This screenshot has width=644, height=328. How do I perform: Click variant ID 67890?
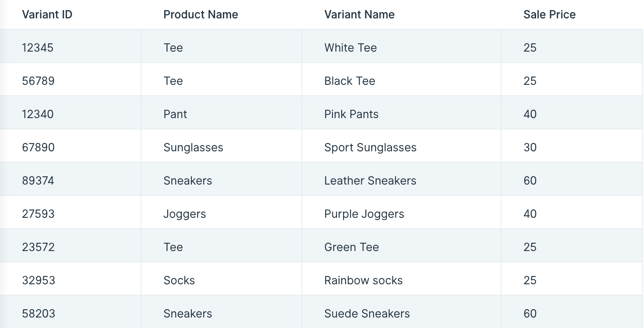[x=38, y=147]
